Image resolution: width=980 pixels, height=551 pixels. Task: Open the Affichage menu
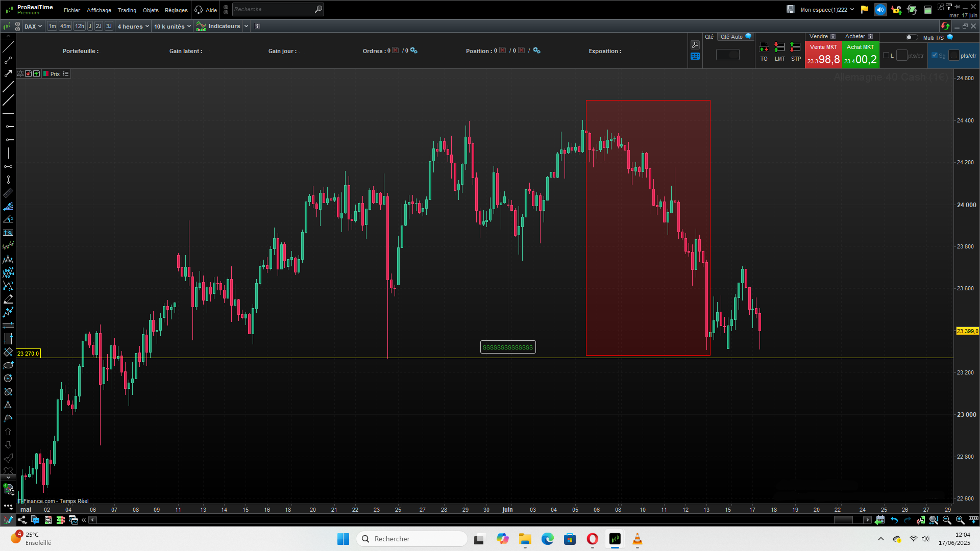[99, 10]
